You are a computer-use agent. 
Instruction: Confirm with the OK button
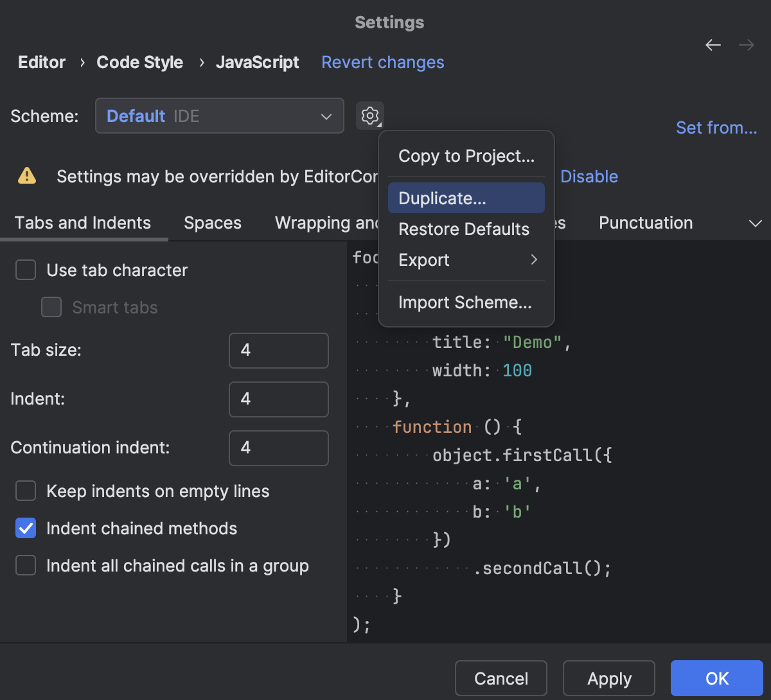pyautogui.click(x=717, y=679)
